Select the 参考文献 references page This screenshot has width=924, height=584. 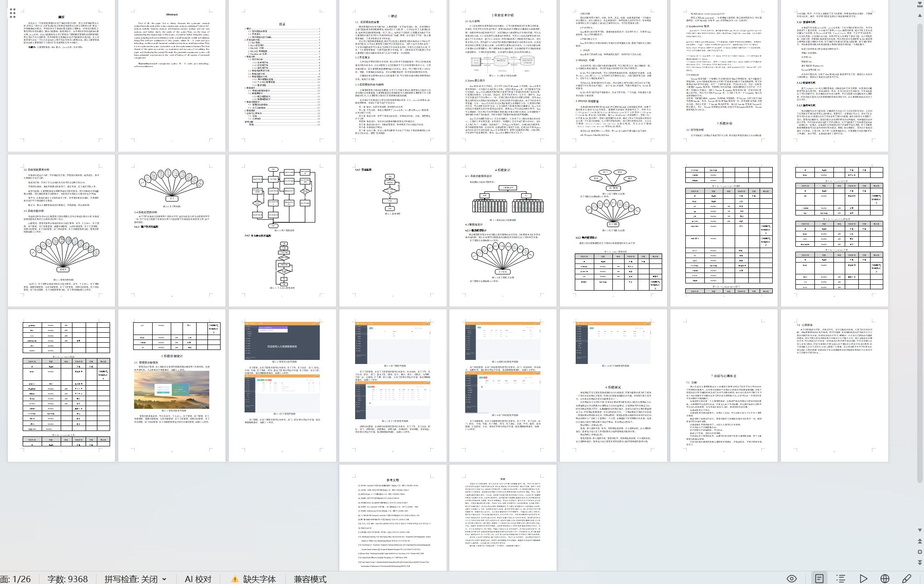393,517
